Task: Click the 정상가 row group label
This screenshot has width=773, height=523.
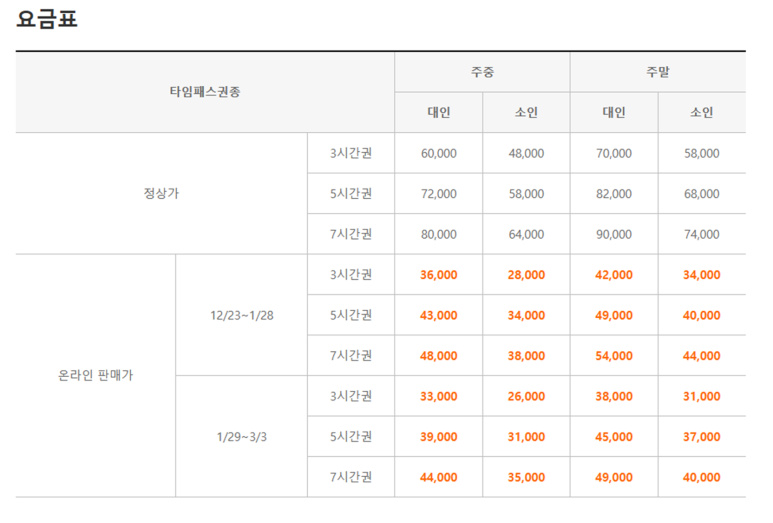Action: coord(161,193)
